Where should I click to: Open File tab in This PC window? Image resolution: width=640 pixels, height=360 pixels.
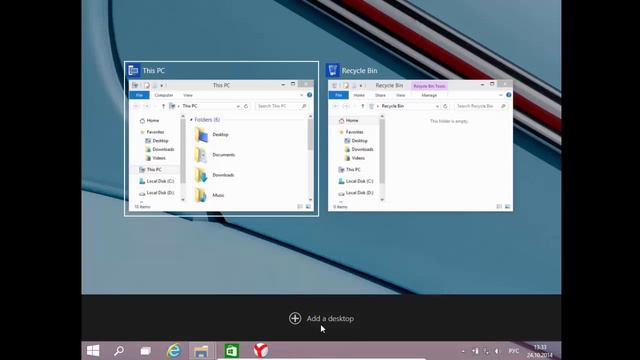(140, 95)
